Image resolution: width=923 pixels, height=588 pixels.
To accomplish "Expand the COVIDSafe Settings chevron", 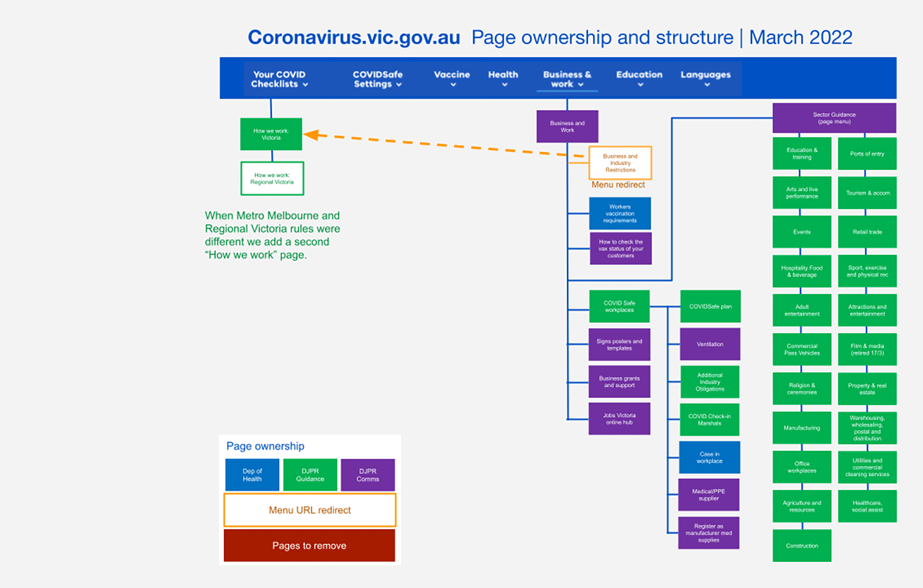I will 399,84.
